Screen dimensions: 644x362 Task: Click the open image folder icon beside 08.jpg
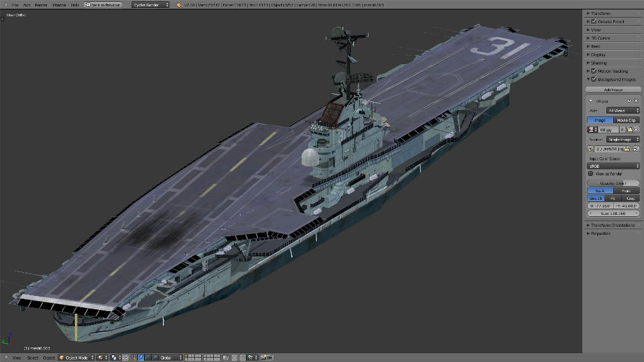tap(629, 129)
